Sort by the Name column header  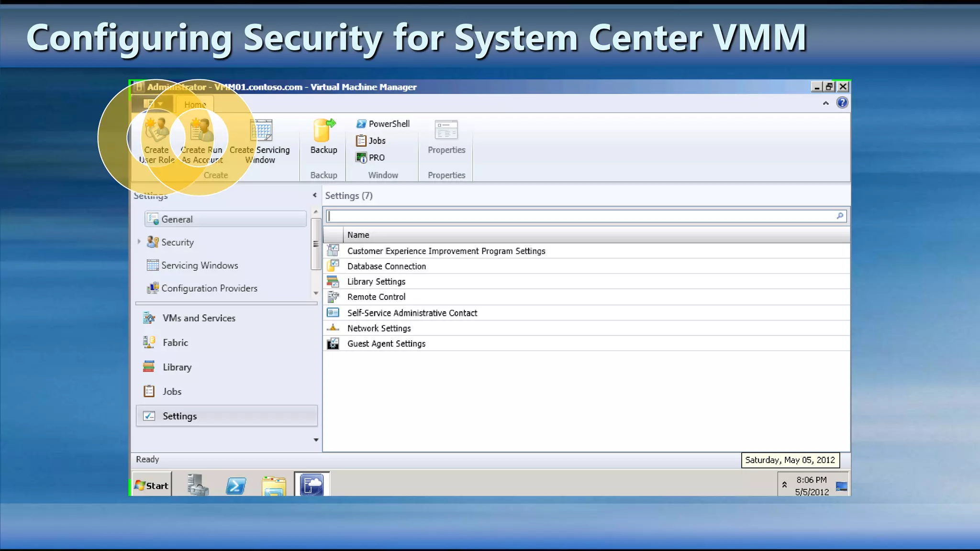click(596, 235)
